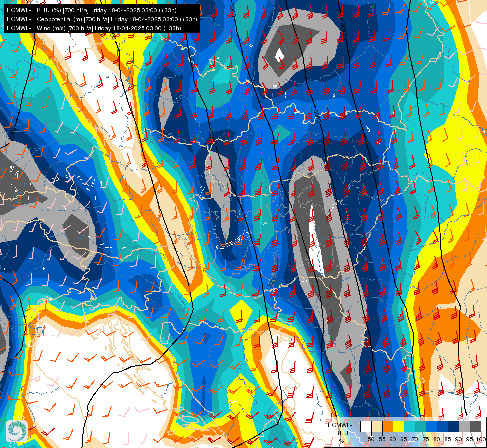
Task: Select the beige 50-55 legend swatch
Action: (377, 426)
